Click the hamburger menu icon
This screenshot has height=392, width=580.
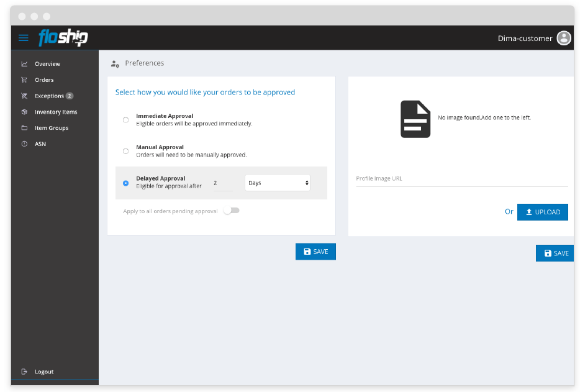[x=24, y=38]
